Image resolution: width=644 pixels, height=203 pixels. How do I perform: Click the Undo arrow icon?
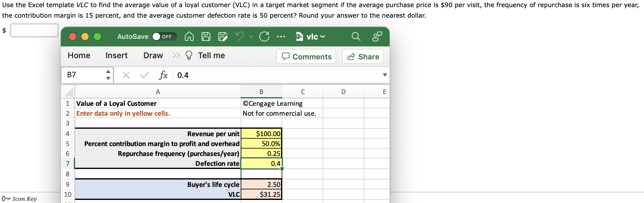coord(239,36)
